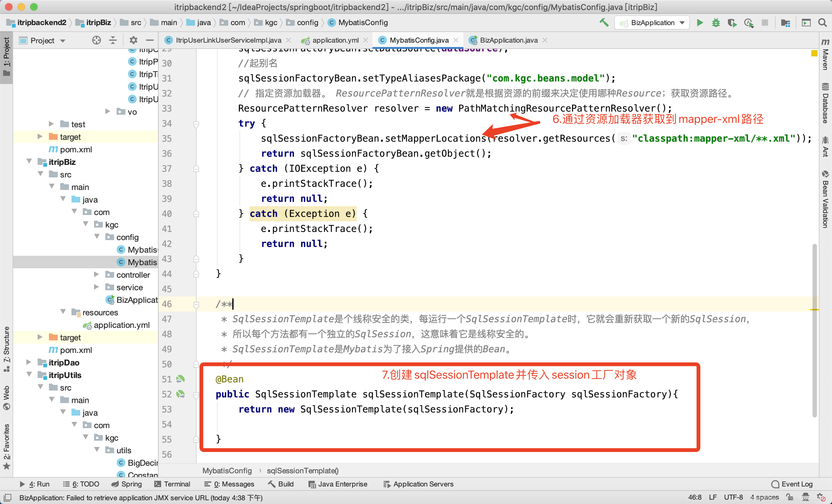Click the Build project hammer icon
Viewport: 832px width, 504px height.
click(604, 23)
